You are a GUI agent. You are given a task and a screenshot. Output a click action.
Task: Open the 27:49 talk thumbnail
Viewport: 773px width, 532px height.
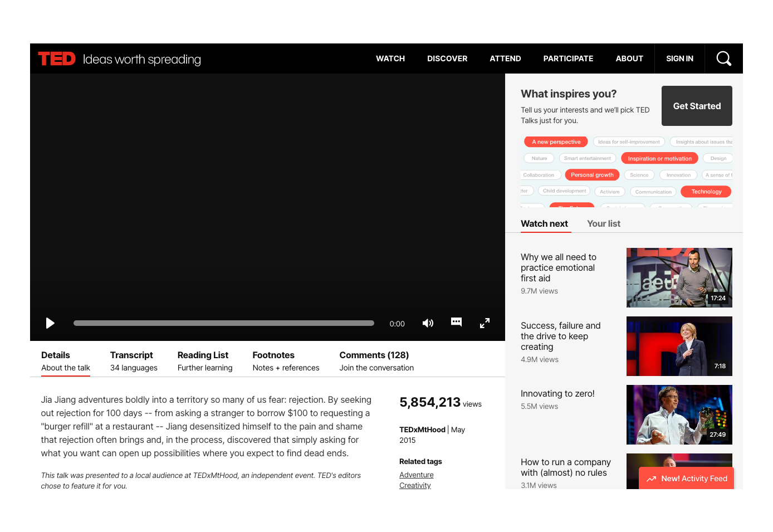(x=679, y=414)
